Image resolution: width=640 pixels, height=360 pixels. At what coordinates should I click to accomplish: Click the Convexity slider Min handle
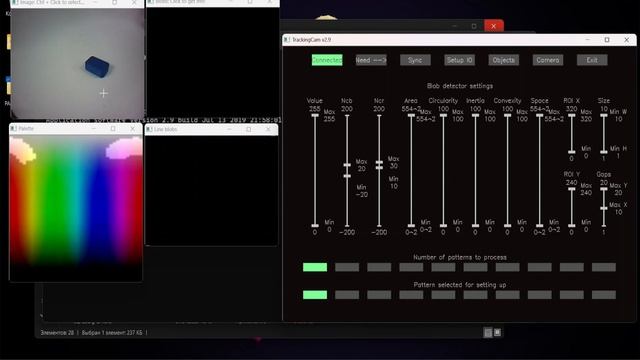[507, 225]
